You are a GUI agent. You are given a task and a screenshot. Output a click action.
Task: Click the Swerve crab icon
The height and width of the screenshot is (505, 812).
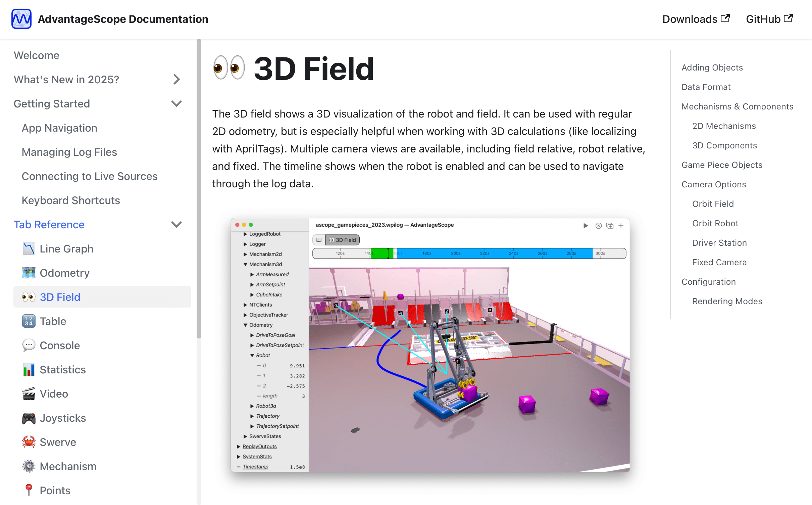(29, 442)
